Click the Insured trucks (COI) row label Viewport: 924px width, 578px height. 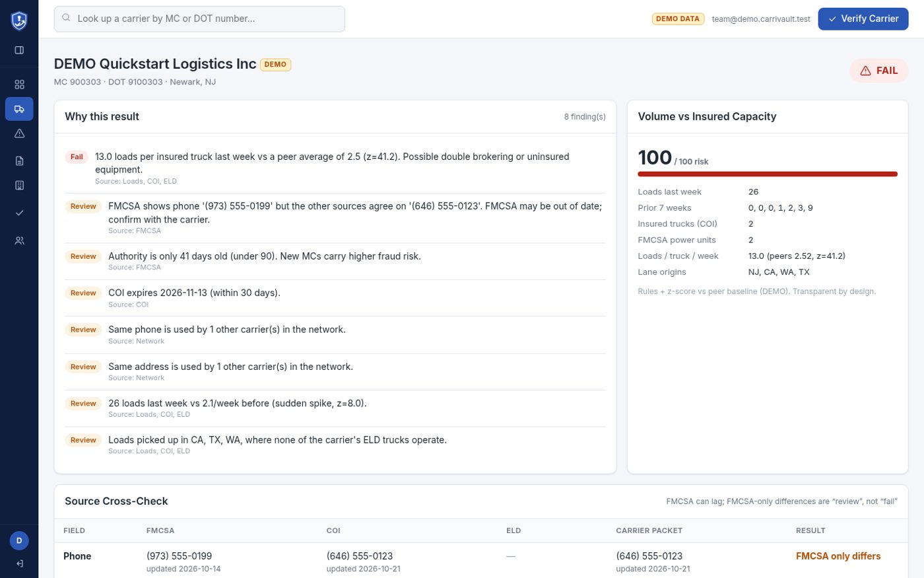[x=677, y=224]
